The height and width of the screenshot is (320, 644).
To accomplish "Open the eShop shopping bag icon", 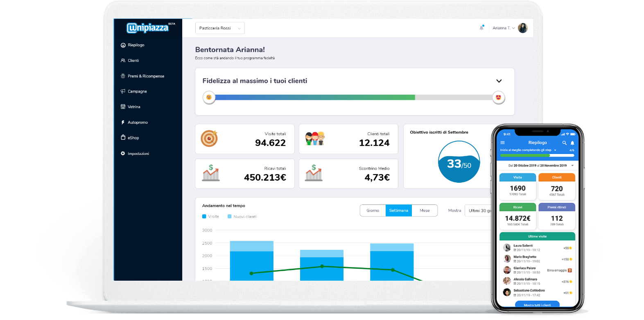I will pos(123,138).
